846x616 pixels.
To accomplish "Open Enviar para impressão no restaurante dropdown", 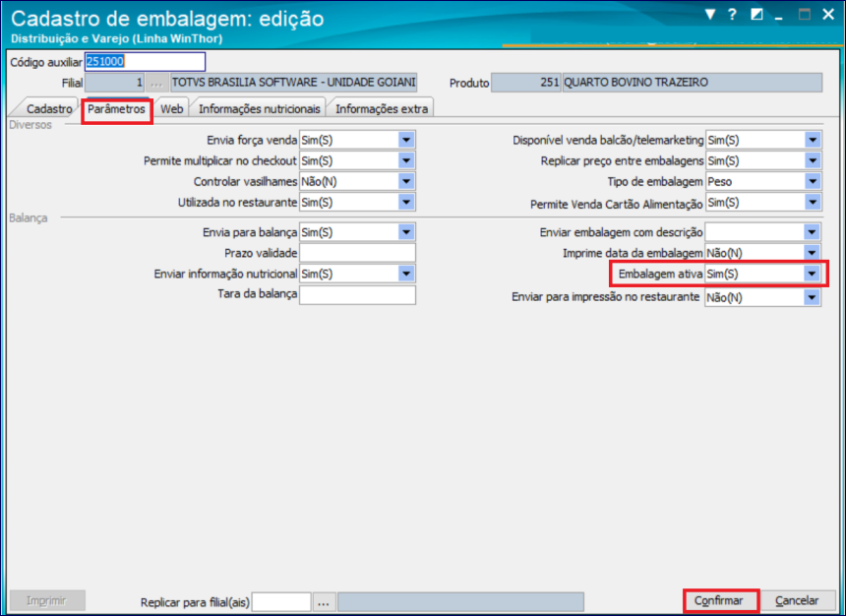I will [812, 297].
